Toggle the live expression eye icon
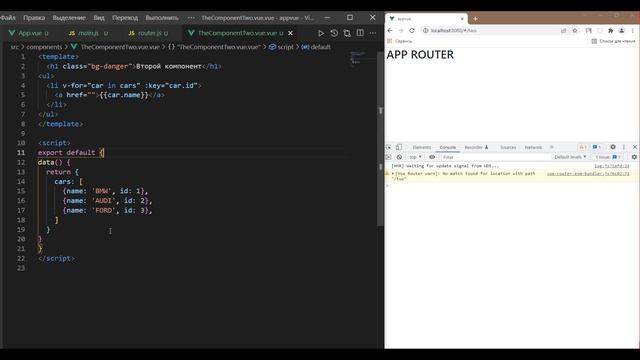 (x=432, y=157)
